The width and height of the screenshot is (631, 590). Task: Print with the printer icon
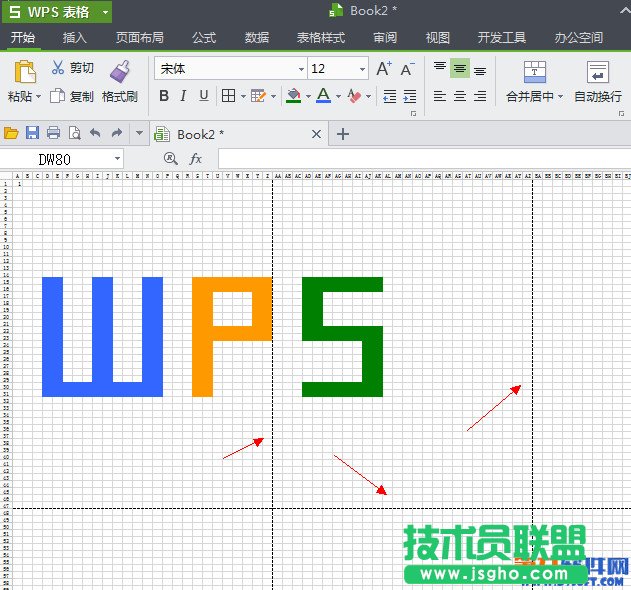pos(53,132)
